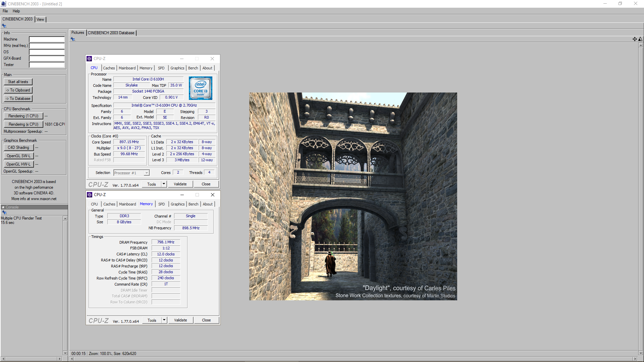Open the Help menu

click(16, 11)
